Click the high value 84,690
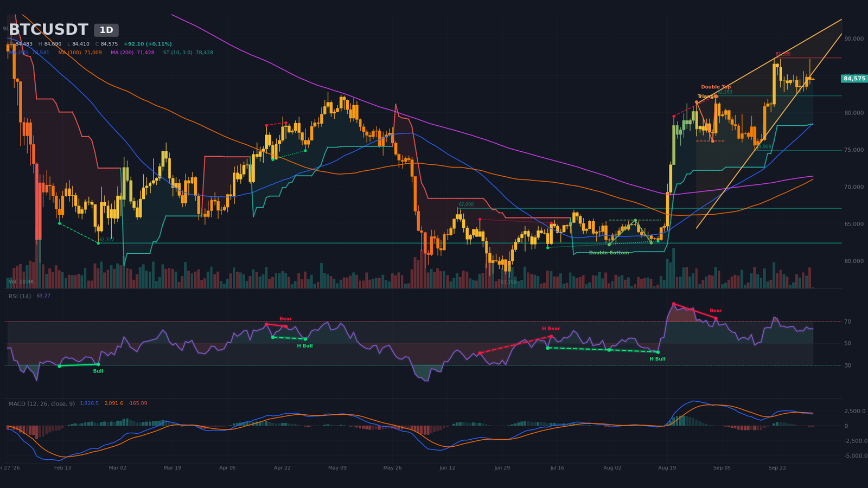 (53, 44)
